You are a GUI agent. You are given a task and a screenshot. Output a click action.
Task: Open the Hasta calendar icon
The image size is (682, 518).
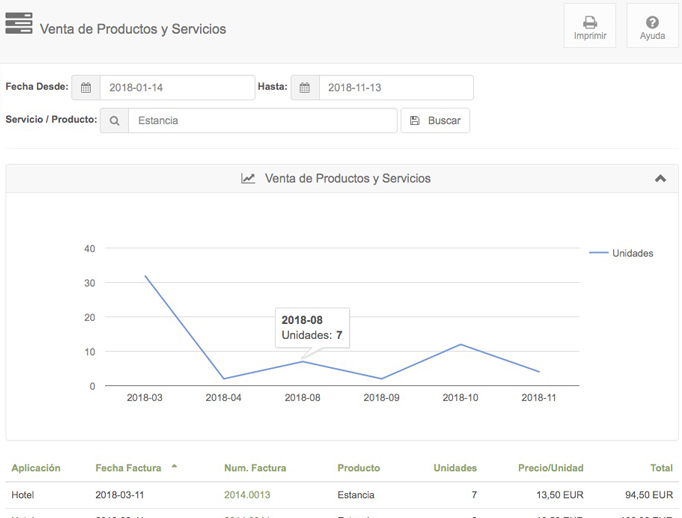click(x=305, y=88)
